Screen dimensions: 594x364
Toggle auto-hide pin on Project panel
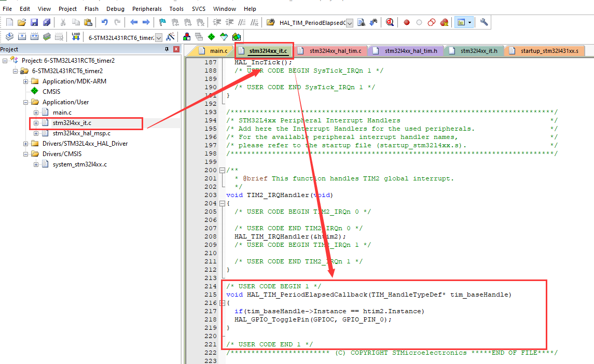coord(165,49)
